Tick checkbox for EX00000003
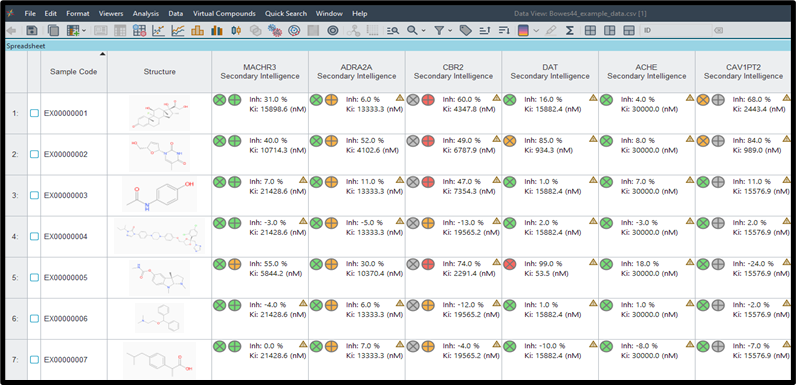The width and height of the screenshot is (796, 385). (x=34, y=196)
